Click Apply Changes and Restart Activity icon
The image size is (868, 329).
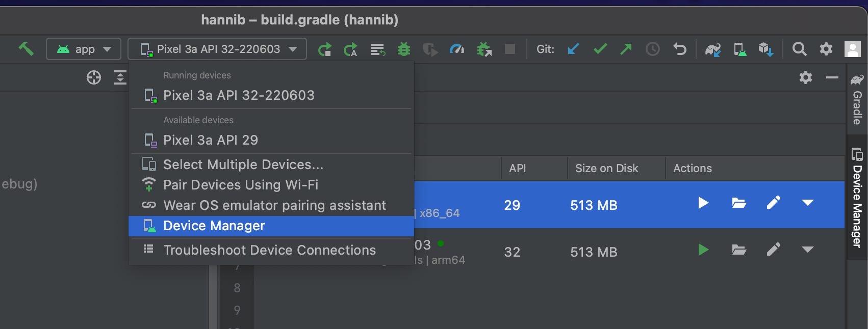tap(351, 49)
